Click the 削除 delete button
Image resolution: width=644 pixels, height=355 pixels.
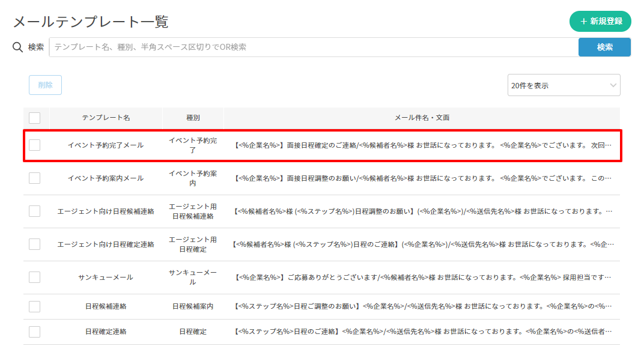(45, 85)
